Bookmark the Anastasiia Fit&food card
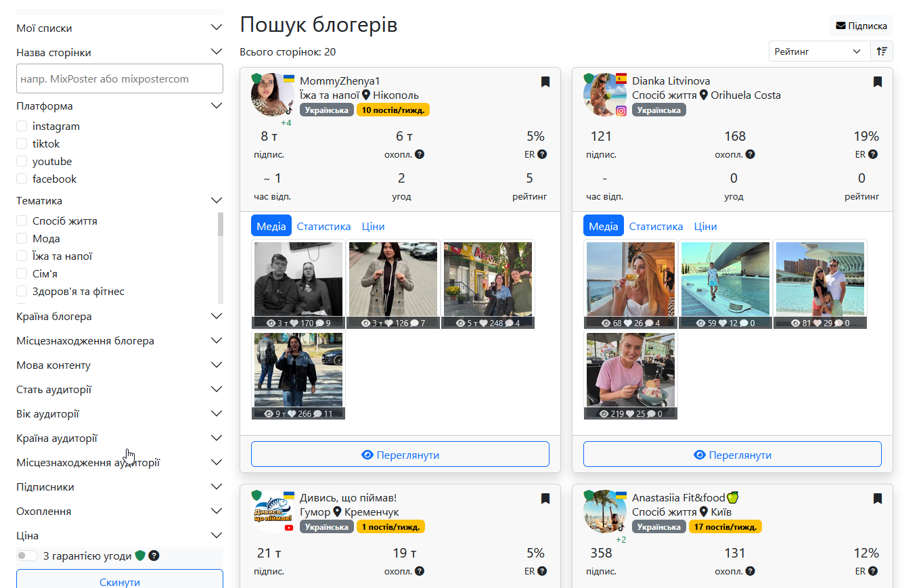 pyautogui.click(x=878, y=499)
